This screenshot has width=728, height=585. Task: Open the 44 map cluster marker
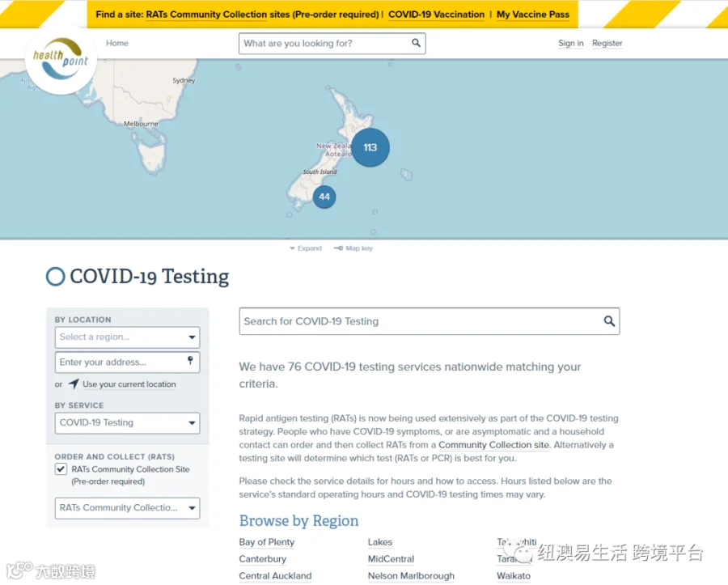point(324,197)
